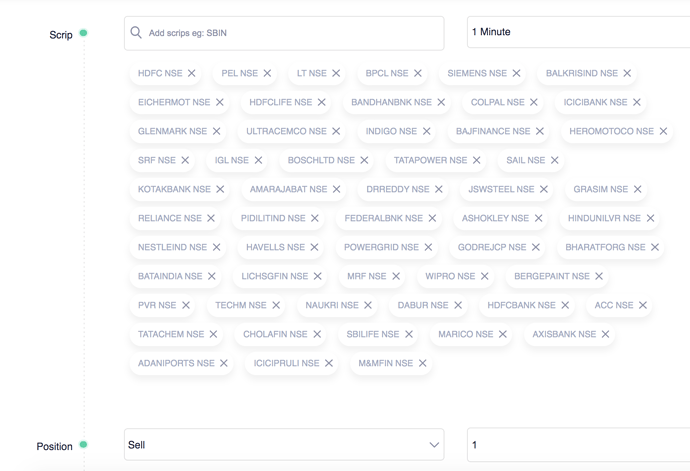The width and height of the screenshot is (690, 471).
Task: Remove ADANIPORTS NSE scrip
Action: click(x=224, y=363)
